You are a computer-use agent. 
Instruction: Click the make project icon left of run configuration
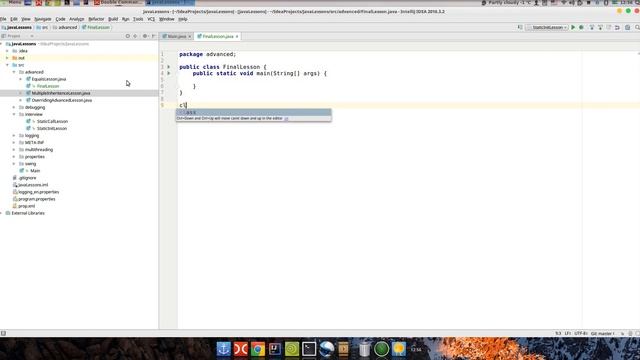[520, 27]
